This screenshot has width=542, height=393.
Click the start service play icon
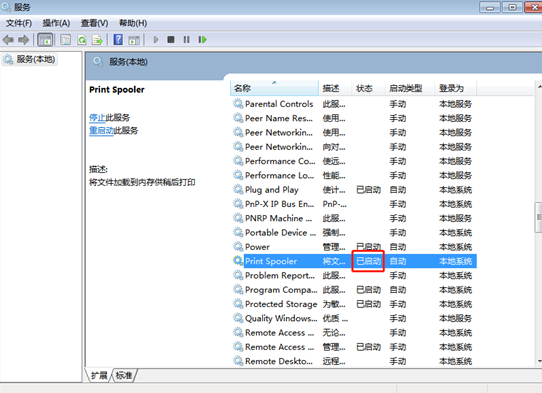click(x=156, y=40)
